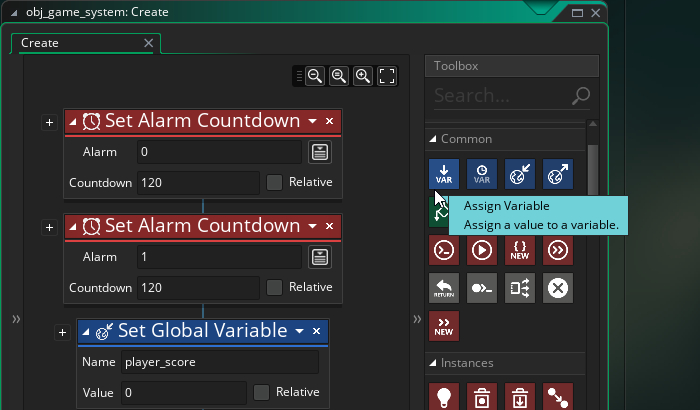Add a field to Set Global Variable
The image size is (700, 410).
click(62, 332)
